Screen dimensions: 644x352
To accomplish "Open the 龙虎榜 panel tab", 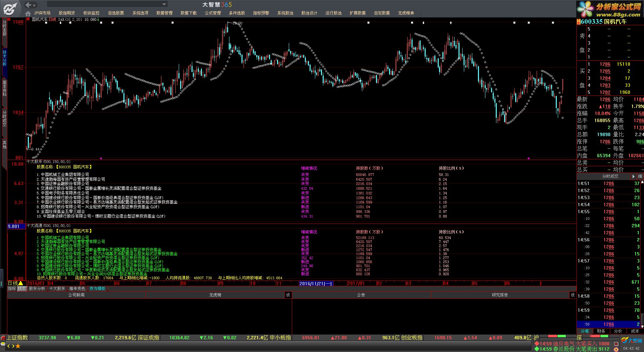I will point(215,295).
